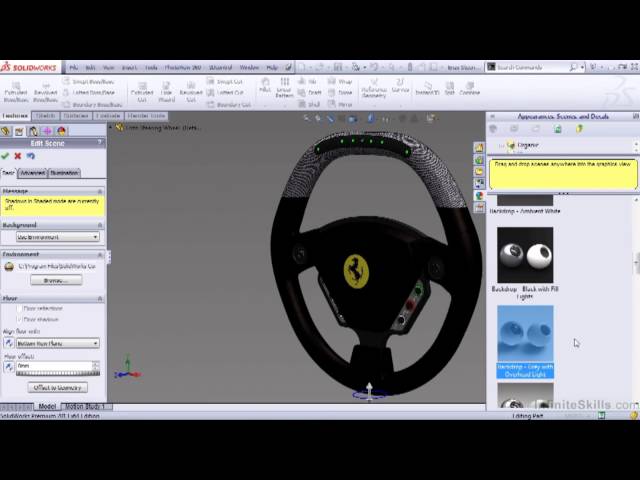The width and height of the screenshot is (640, 480).
Task: Open the Motion Study 1 tab
Action: 86,407
